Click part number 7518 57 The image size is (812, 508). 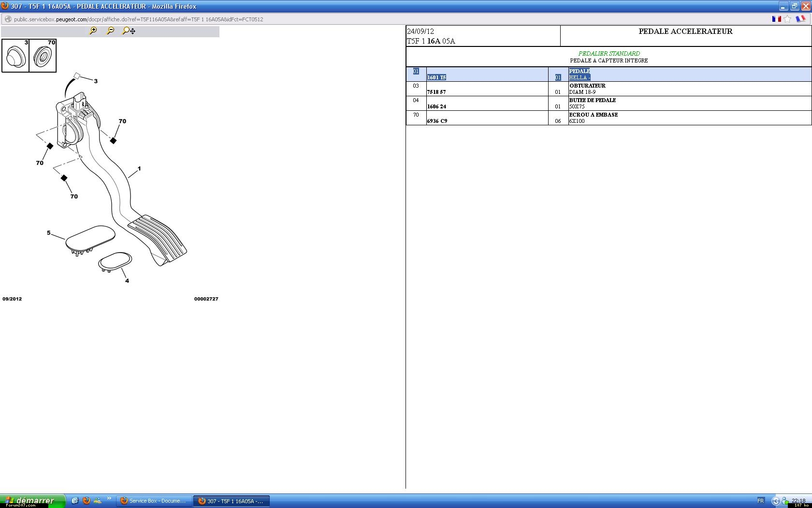tap(436, 92)
